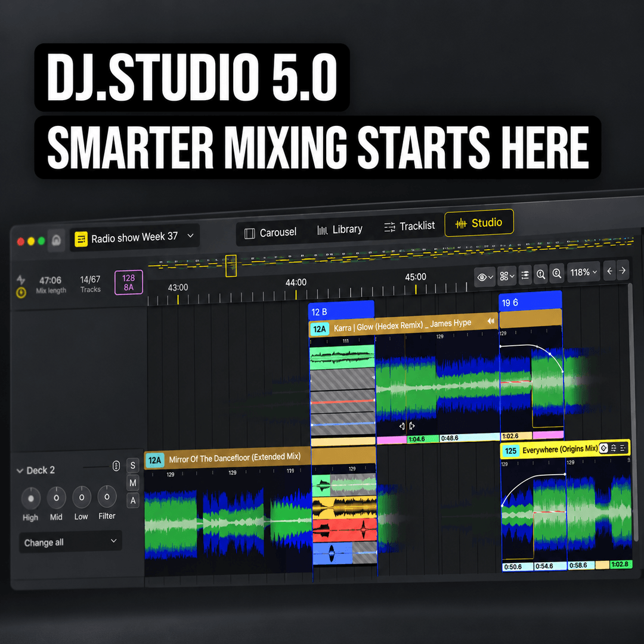Adjust the Filter knob
Image resolution: width=644 pixels, height=644 pixels.
coord(107,496)
